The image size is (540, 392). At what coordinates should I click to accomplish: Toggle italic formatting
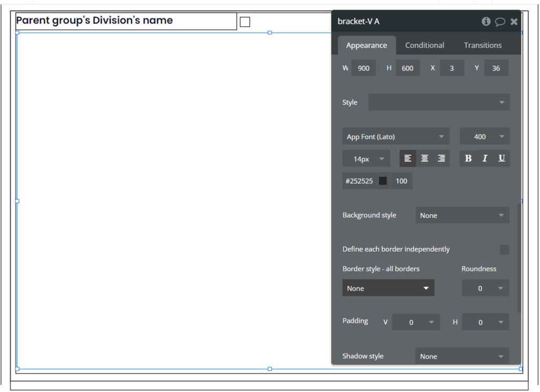[485, 158]
